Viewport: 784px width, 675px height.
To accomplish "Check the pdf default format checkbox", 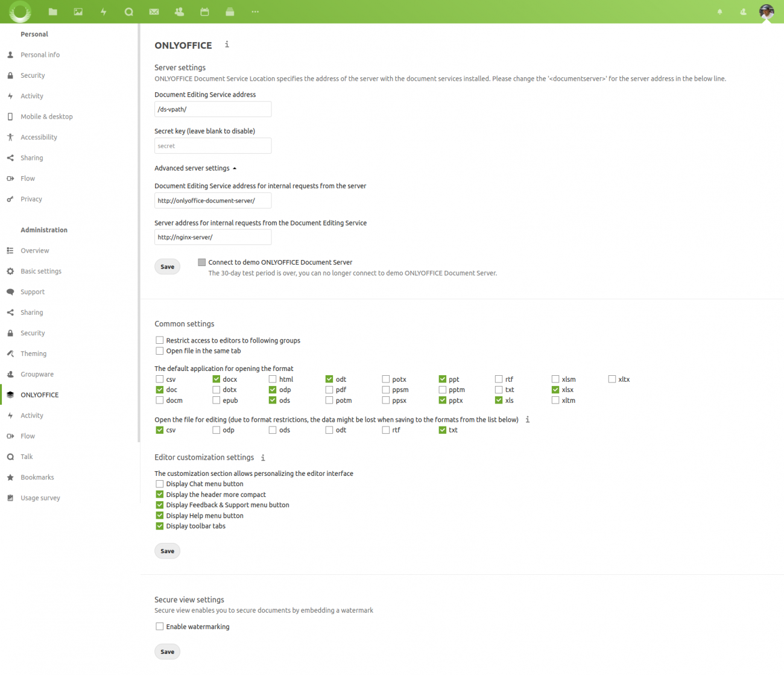I will pyautogui.click(x=329, y=390).
